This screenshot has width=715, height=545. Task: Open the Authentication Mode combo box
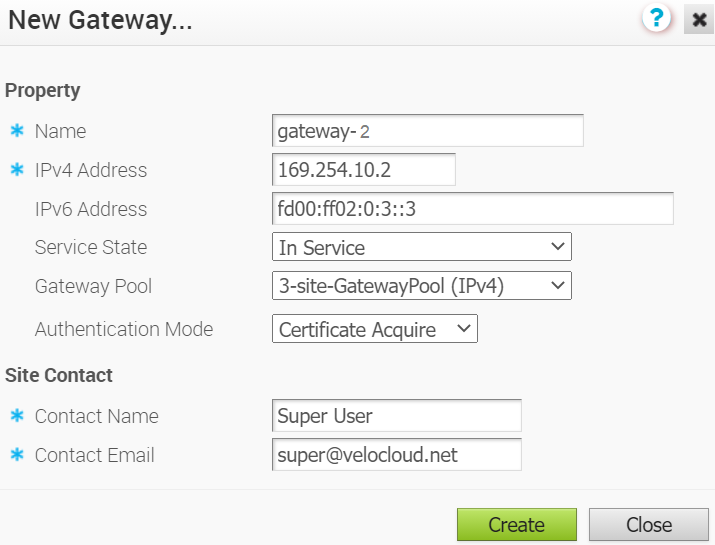click(374, 329)
